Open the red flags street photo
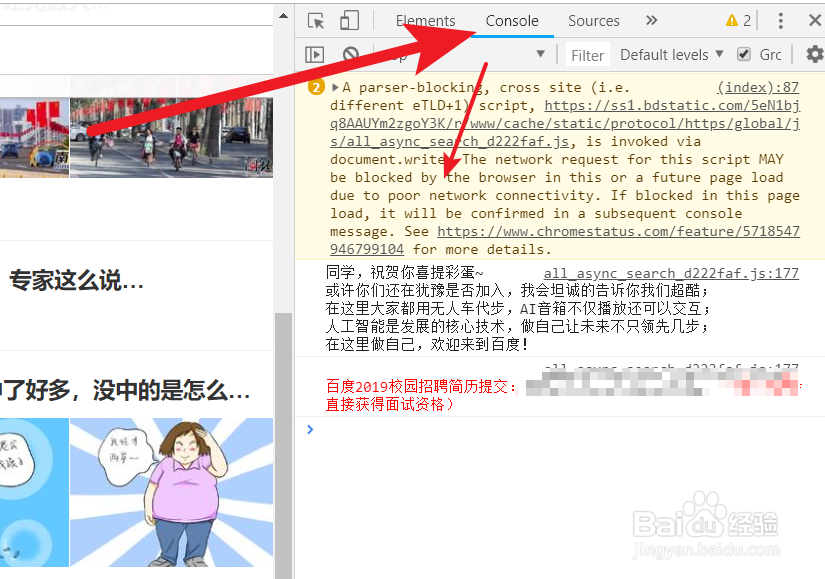 click(x=34, y=138)
